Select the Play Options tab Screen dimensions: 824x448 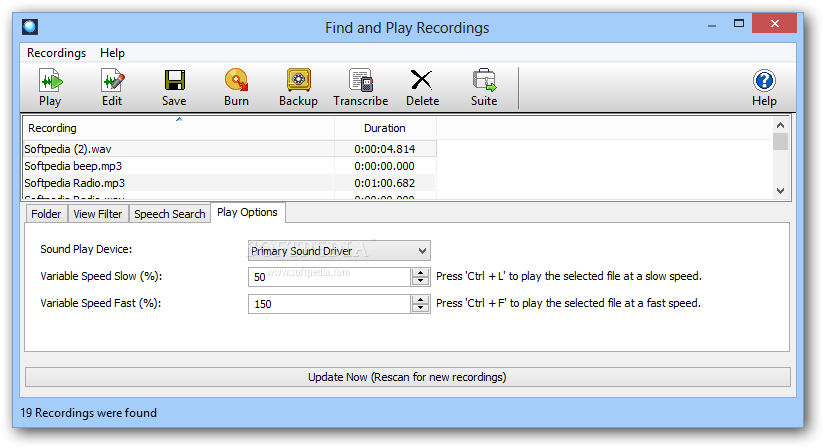click(x=248, y=212)
